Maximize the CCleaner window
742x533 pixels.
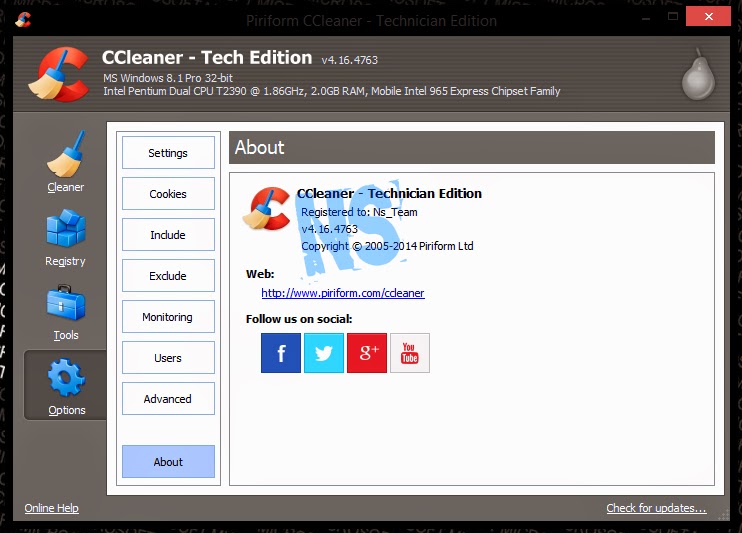(x=672, y=17)
